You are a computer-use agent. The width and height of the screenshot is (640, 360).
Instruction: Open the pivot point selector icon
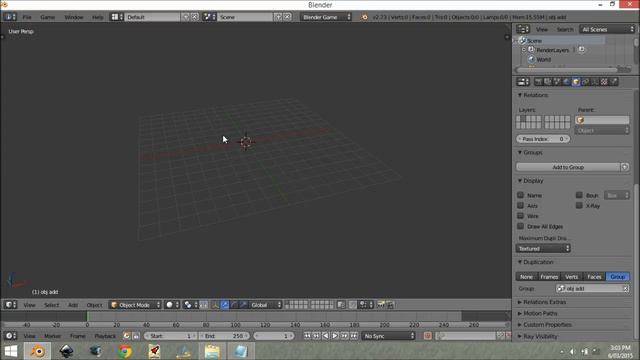[190, 305]
